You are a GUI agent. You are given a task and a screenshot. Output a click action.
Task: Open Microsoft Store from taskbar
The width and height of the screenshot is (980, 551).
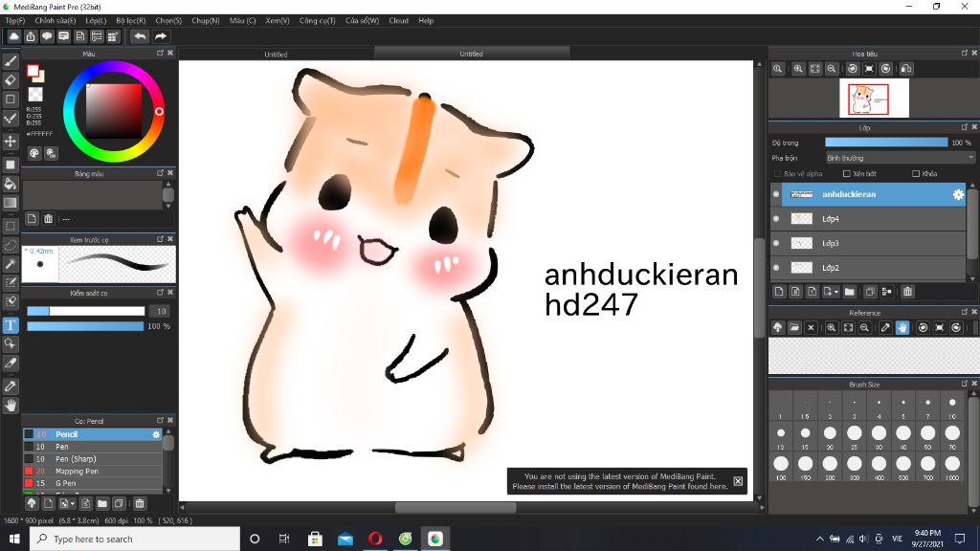click(x=315, y=539)
